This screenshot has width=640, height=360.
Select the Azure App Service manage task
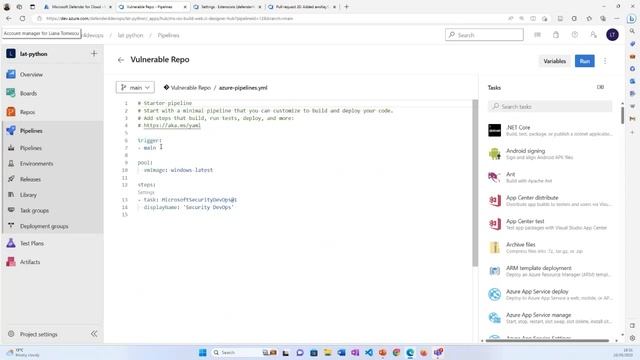click(x=550, y=318)
